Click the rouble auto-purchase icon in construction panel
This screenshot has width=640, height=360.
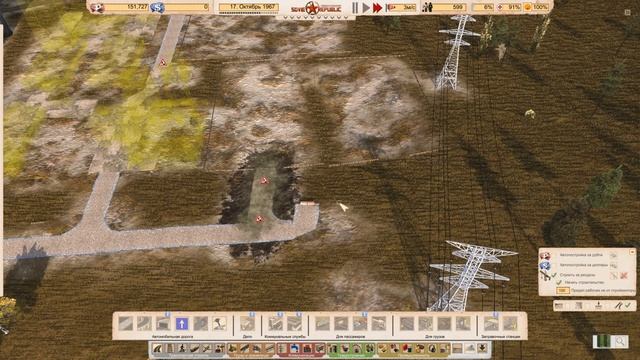pos(545,256)
